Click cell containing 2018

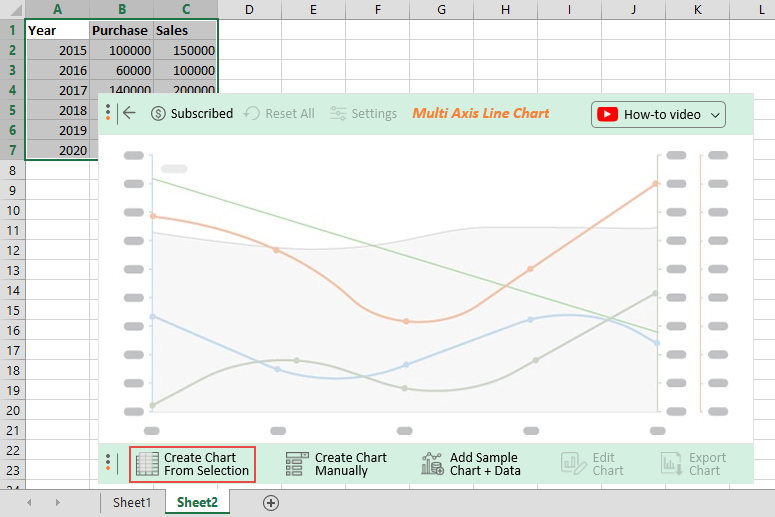pyautogui.click(x=58, y=110)
